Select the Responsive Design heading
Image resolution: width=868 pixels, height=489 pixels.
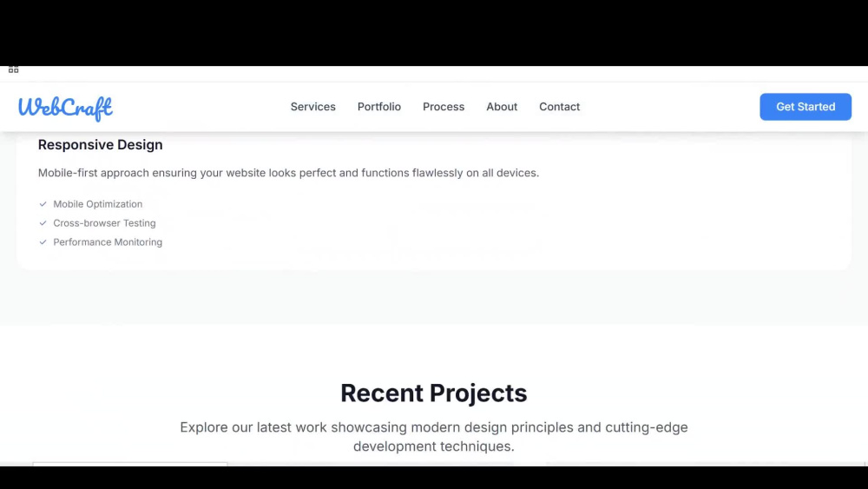(100, 144)
